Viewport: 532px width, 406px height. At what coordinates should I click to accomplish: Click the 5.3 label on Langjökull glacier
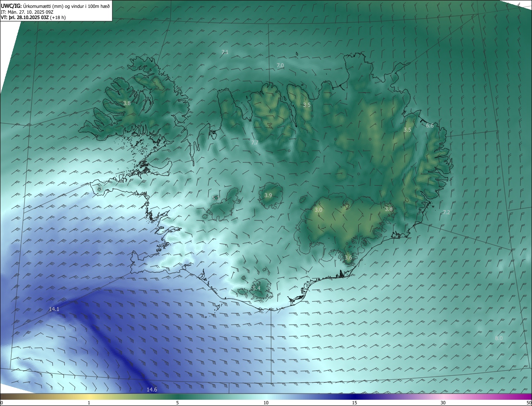click(216, 198)
